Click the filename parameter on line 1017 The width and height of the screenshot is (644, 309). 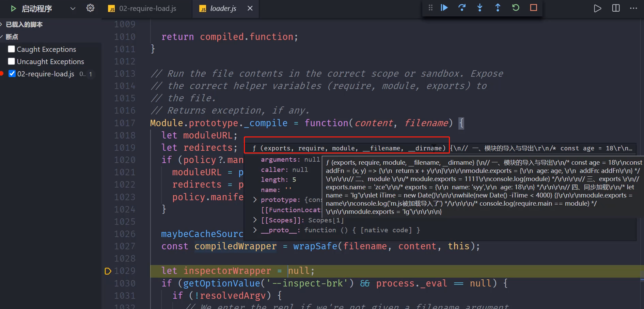point(426,123)
